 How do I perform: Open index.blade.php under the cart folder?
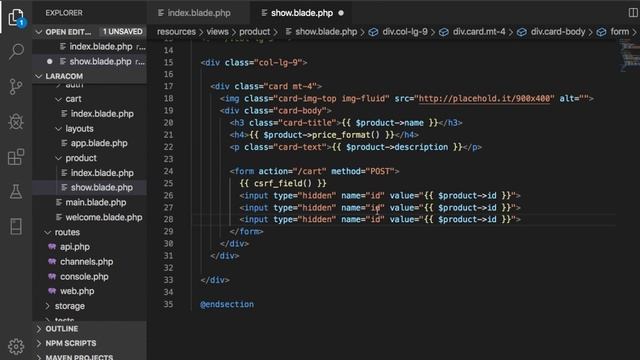click(x=89, y=114)
